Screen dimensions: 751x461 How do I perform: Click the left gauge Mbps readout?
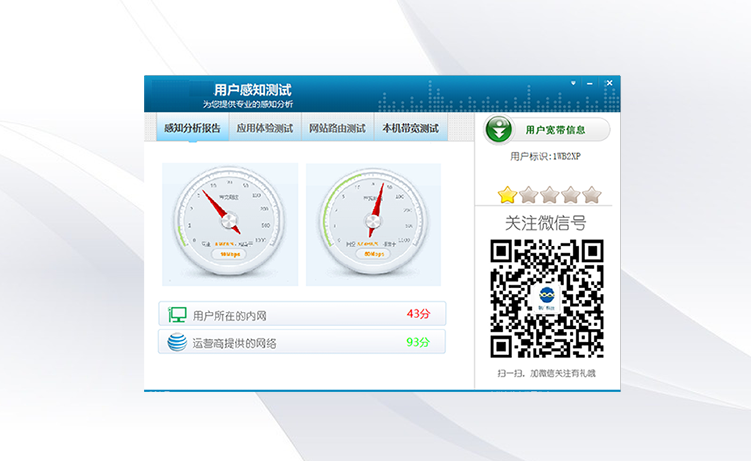(x=230, y=254)
